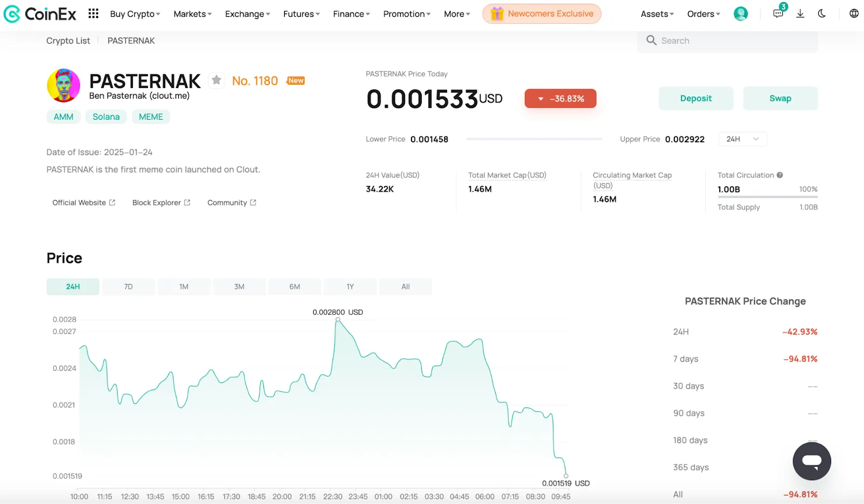Expand the Finance menu
The height and width of the screenshot is (504, 864).
(x=351, y=14)
